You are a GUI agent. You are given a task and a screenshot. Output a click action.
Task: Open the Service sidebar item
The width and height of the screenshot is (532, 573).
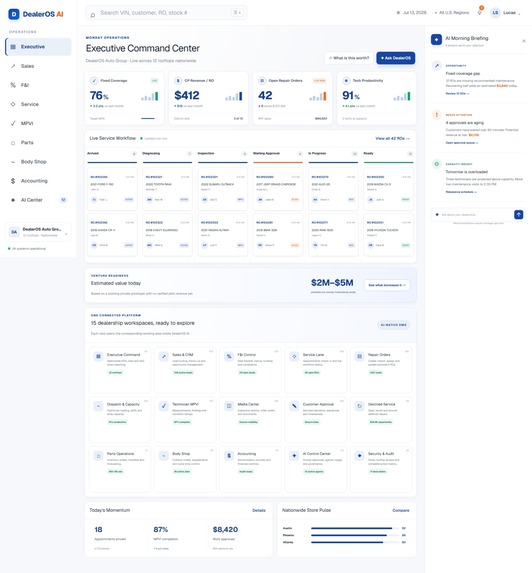pyautogui.click(x=38, y=104)
